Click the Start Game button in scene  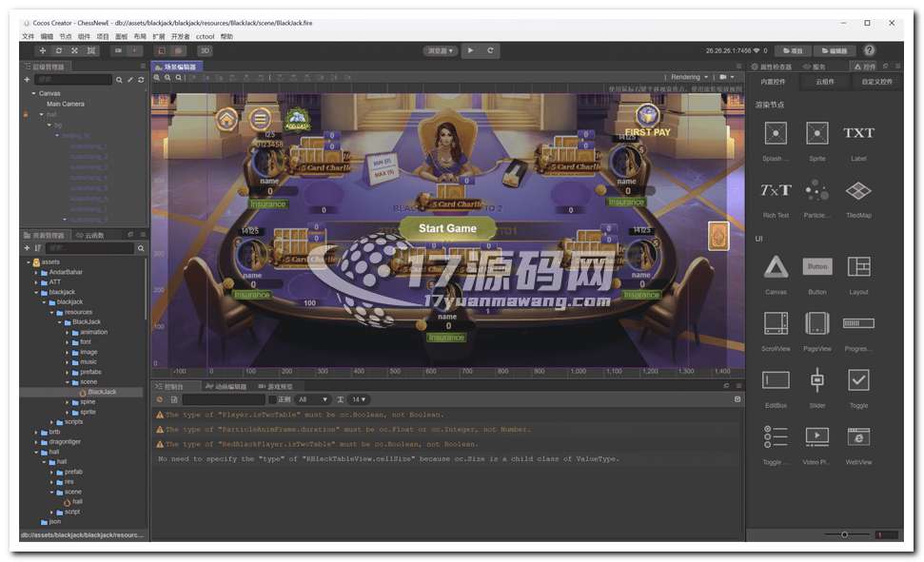[447, 228]
